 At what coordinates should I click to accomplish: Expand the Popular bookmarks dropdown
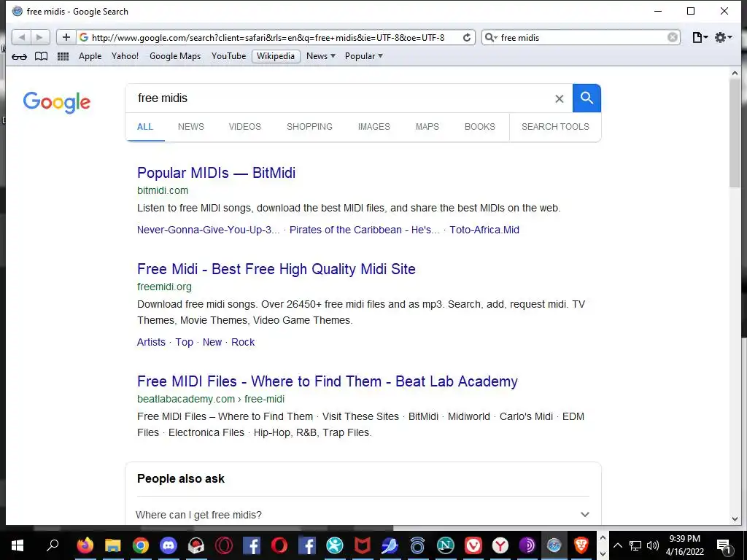pyautogui.click(x=363, y=56)
